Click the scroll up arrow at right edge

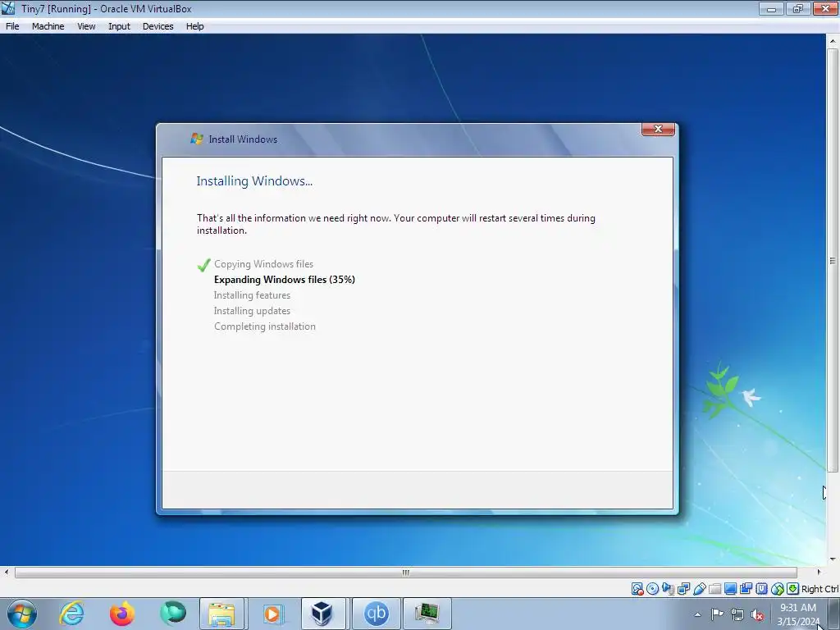(x=833, y=41)
